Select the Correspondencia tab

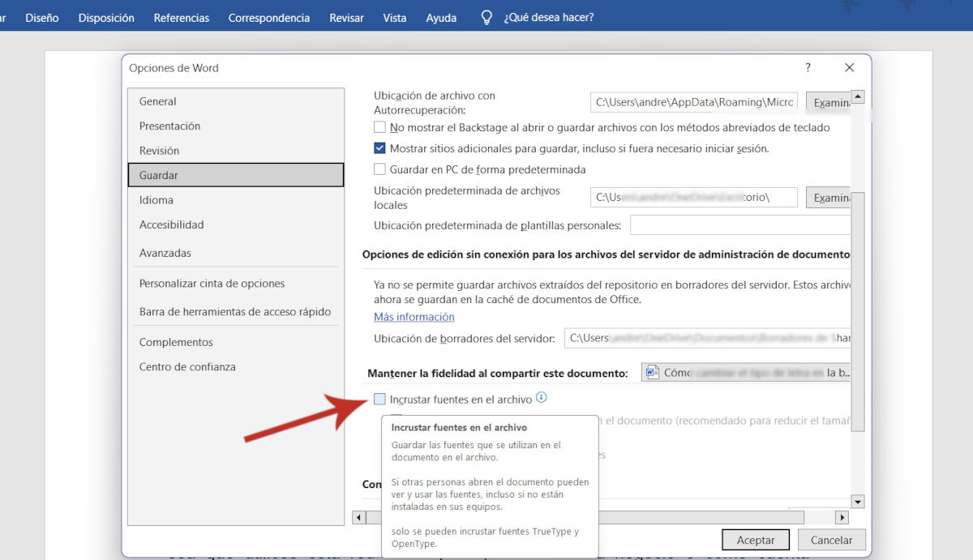(x=269, y=17)
